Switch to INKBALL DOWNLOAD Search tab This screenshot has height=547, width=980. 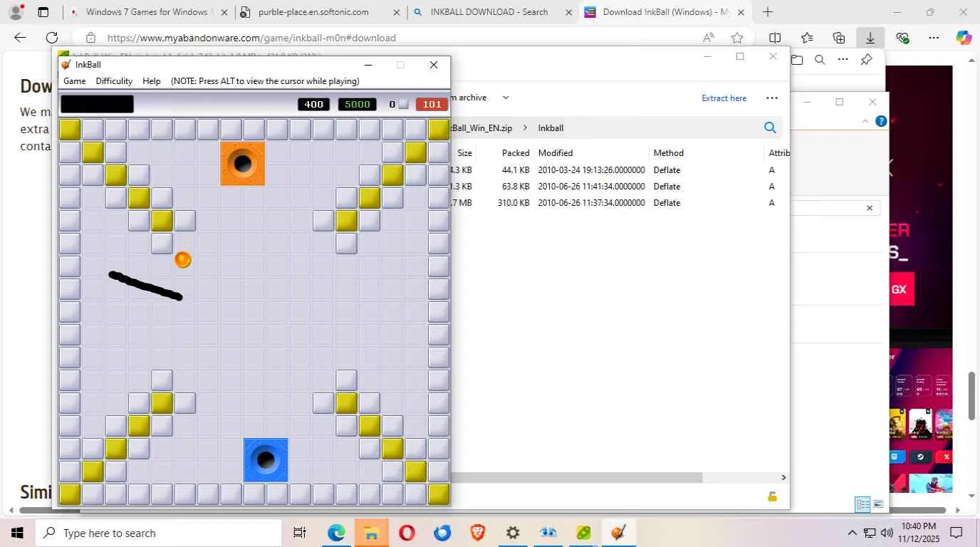[489, 12]
